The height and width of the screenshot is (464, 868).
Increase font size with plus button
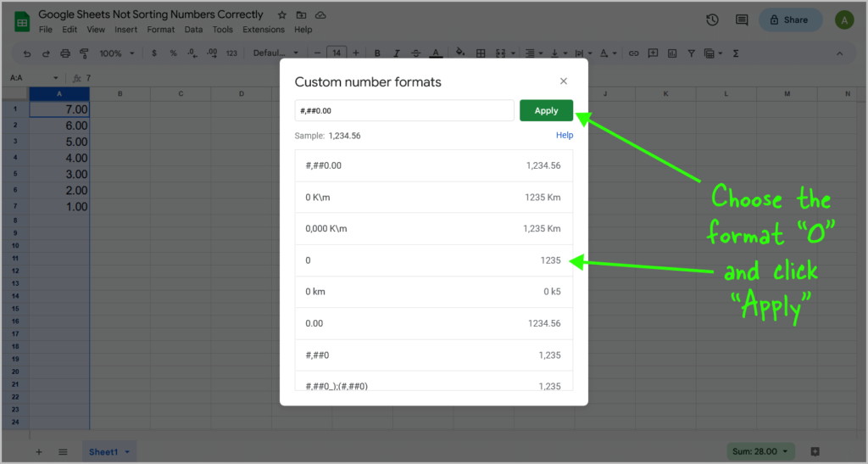tap(356, 53)
